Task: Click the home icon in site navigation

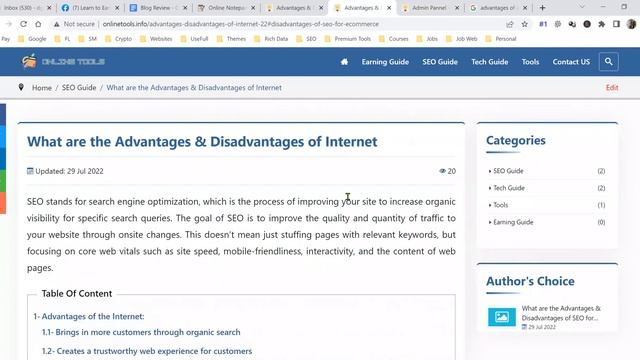Action: pyautogui.click(x=344, y=62)
